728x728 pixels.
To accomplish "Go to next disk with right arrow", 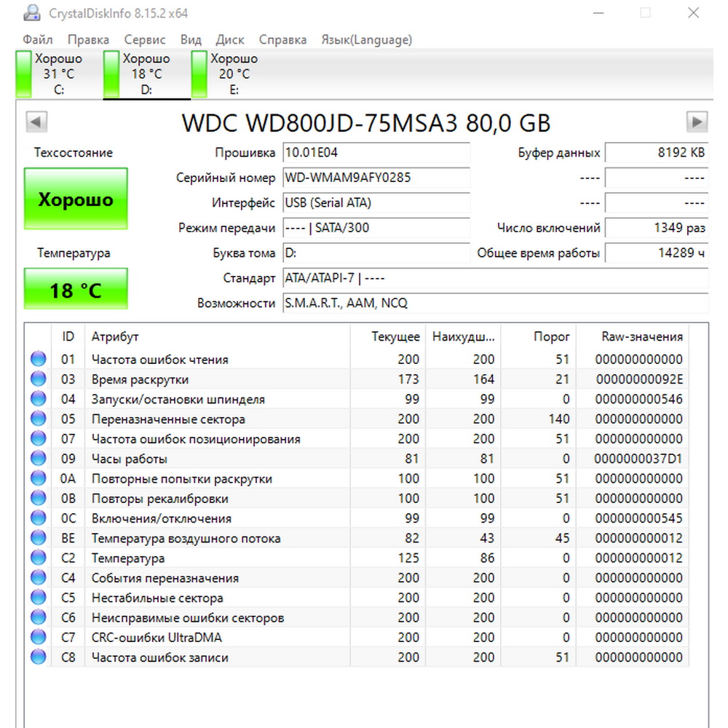I will [x=697, y=122].
